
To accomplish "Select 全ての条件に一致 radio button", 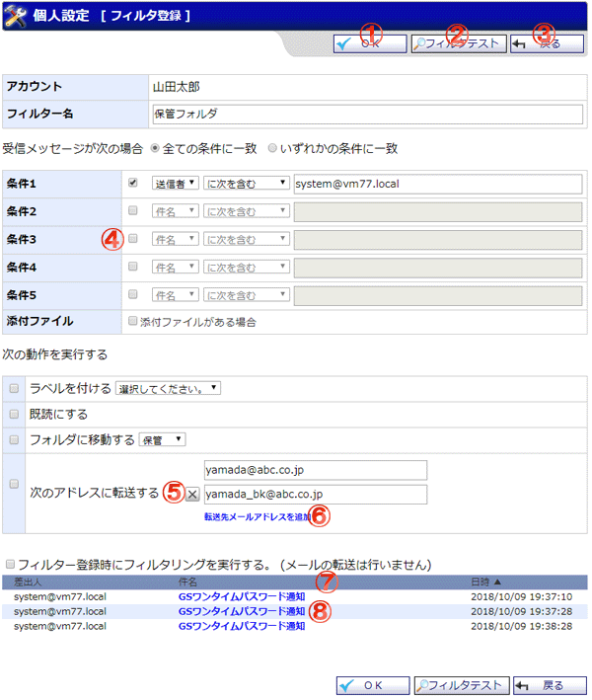I will 155,148.
